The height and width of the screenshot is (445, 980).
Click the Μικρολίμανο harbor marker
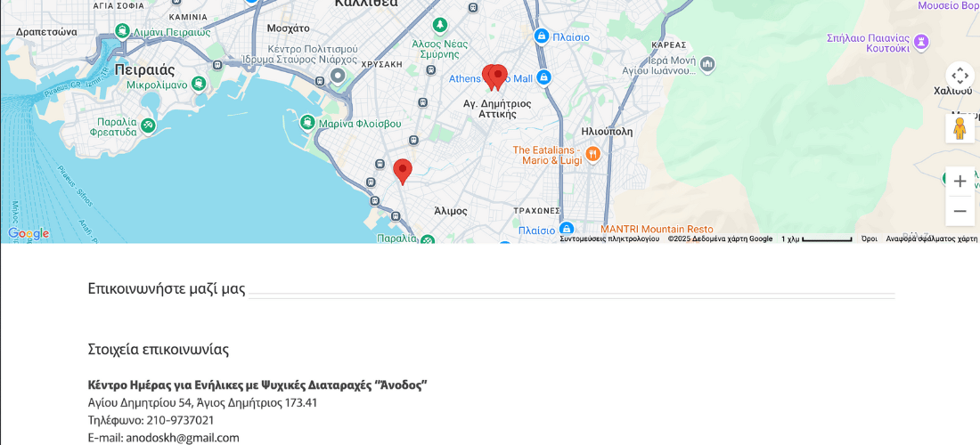click(x=199, y=83)
